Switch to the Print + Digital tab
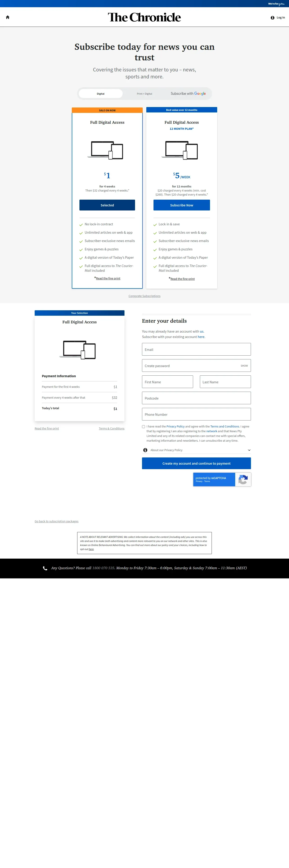 click(144, 94)
